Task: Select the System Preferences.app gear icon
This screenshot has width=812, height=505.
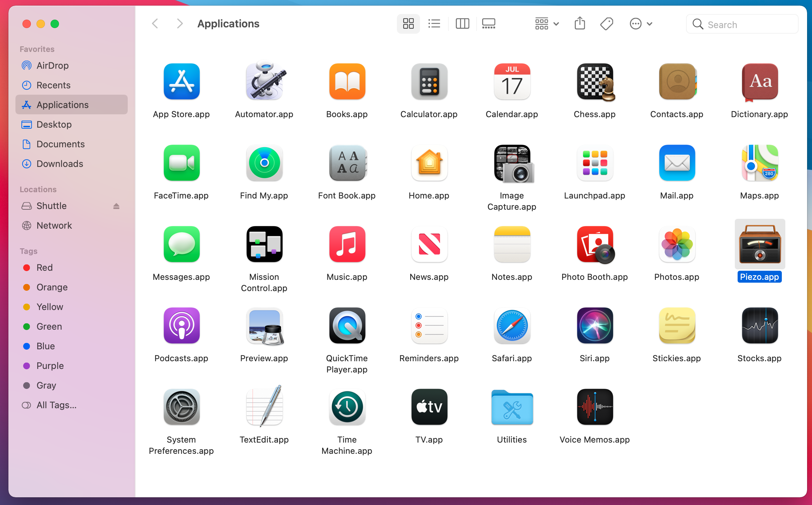Action: [x=181, y=407]
